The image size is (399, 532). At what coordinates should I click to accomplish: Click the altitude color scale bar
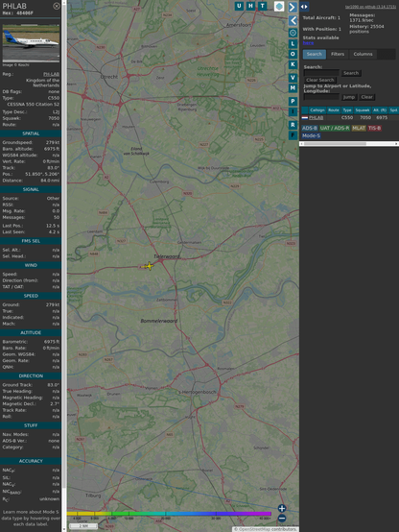pos(169,514)
